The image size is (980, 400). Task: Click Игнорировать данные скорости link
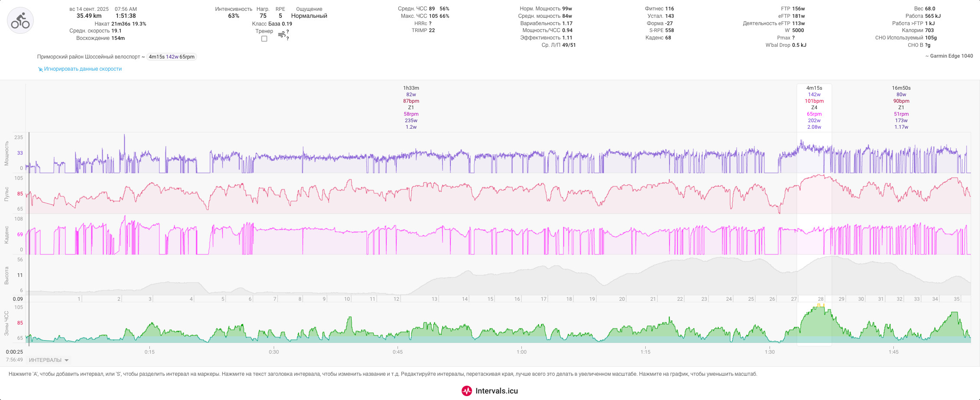coord(83,69)
